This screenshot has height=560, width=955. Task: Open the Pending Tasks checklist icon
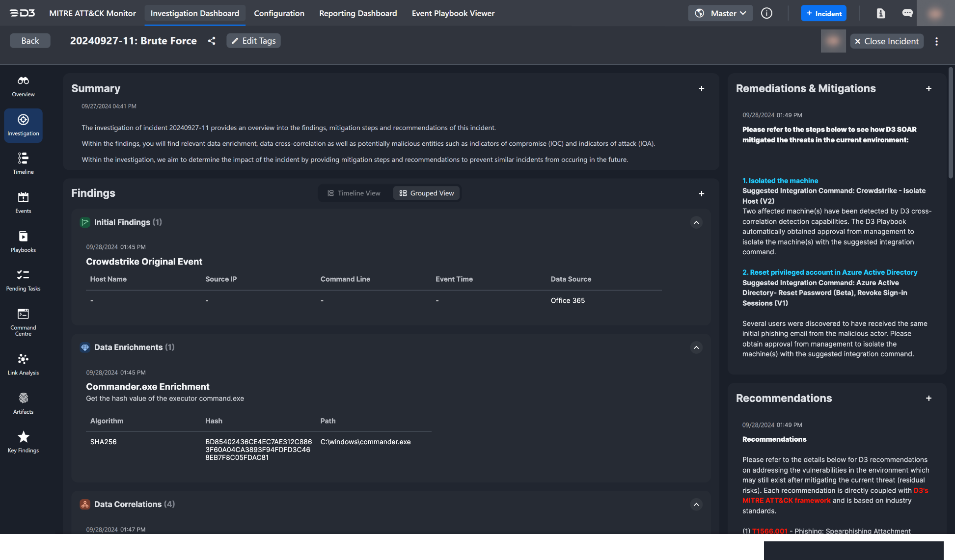(23, 280)
